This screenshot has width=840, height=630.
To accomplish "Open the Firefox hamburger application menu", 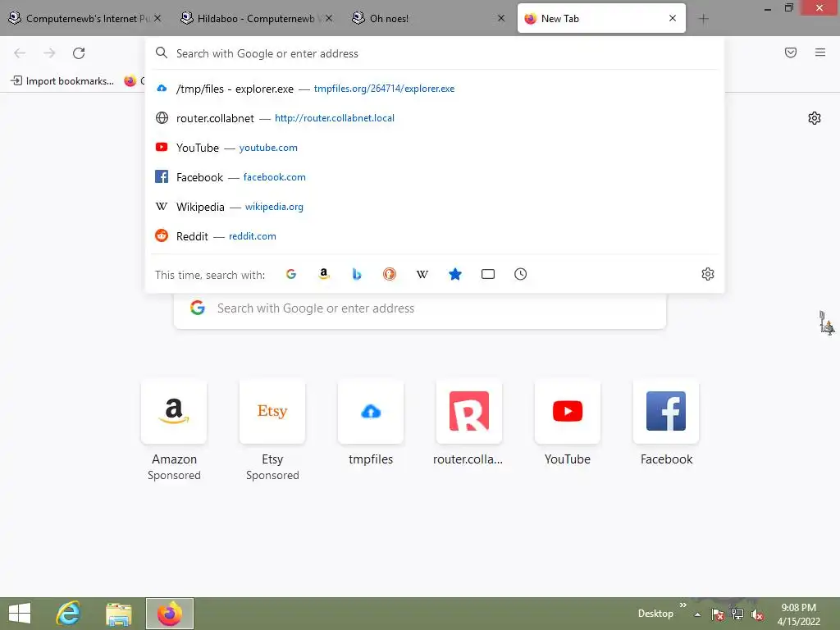I will coord(820,52).
